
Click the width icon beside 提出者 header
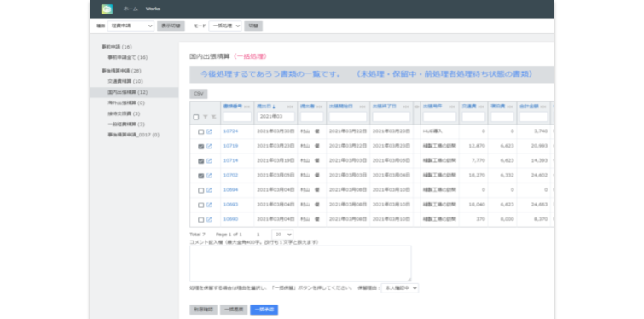320,107
